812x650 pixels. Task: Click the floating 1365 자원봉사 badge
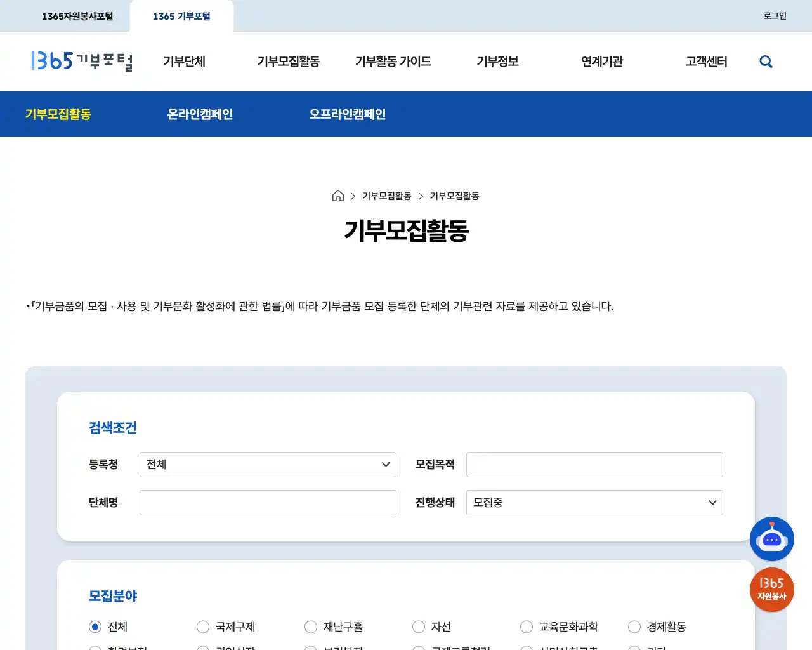[772, 590]
